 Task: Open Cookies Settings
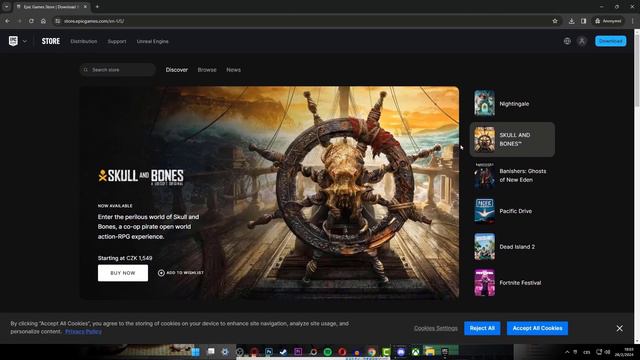point(436,328)
